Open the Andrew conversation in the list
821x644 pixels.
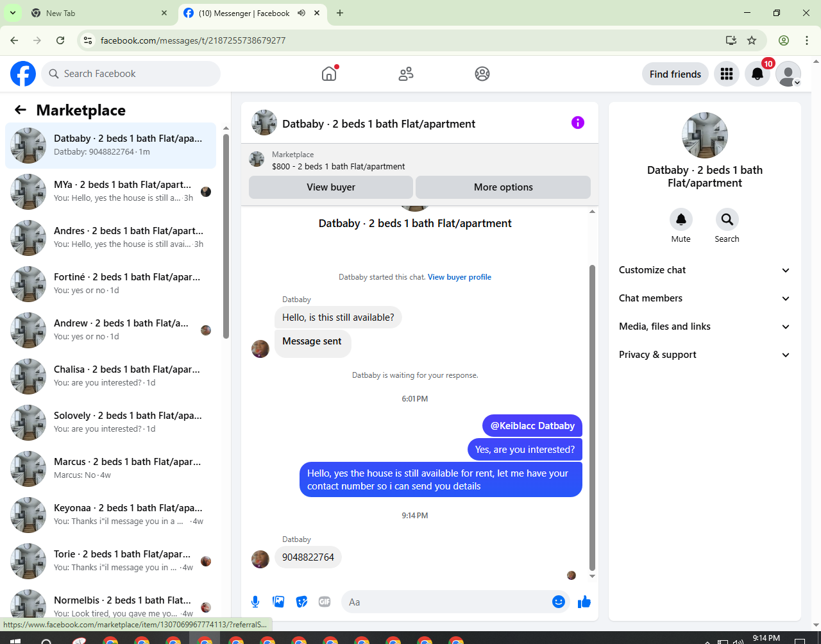coord(110,330)
